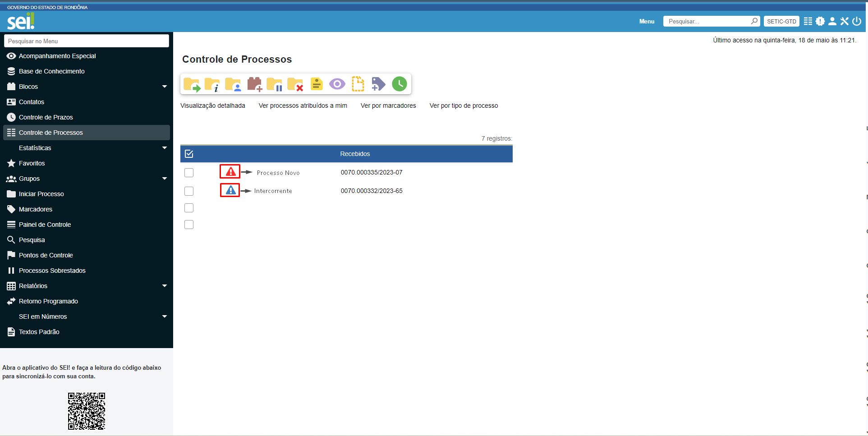Click the add to block icon

coord(255,84)
